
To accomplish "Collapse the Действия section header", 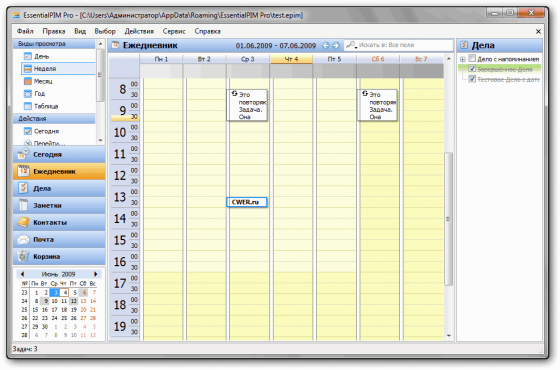I will point(54,119).
